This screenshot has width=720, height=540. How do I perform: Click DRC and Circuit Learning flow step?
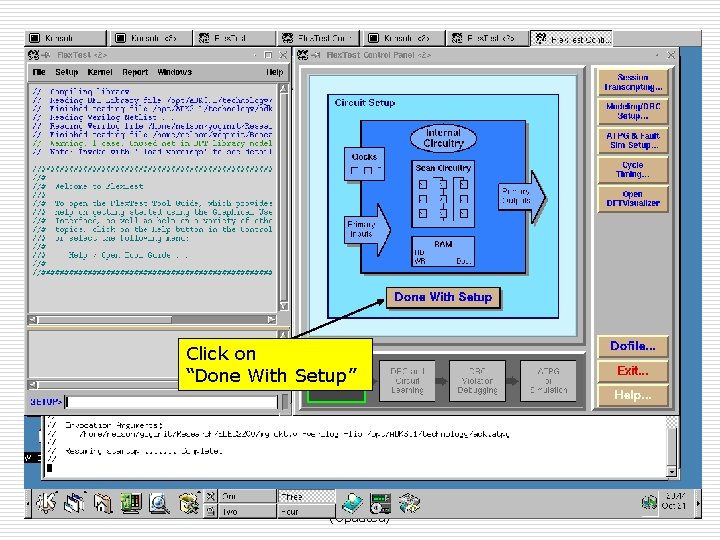[407, 381]
